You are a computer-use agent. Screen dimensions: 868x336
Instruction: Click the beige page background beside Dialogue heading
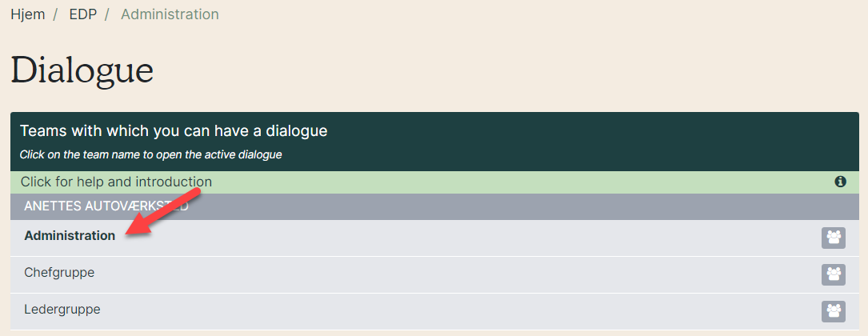point(498,71)
